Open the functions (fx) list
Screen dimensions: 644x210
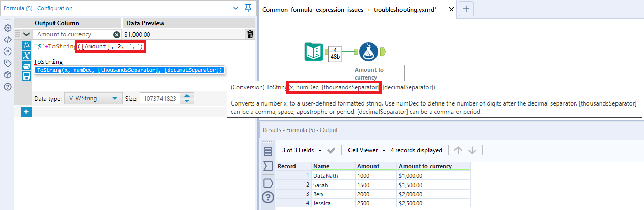(26, 45)
